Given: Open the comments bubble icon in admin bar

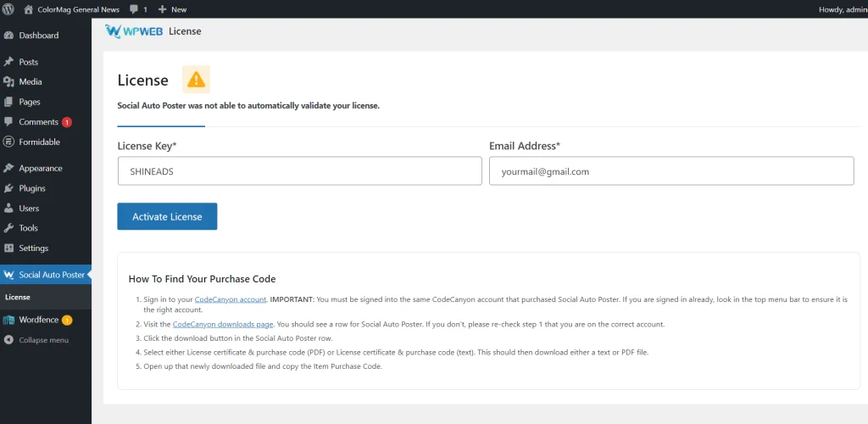Looking at the screenshot, I should (x=134, y=9).
